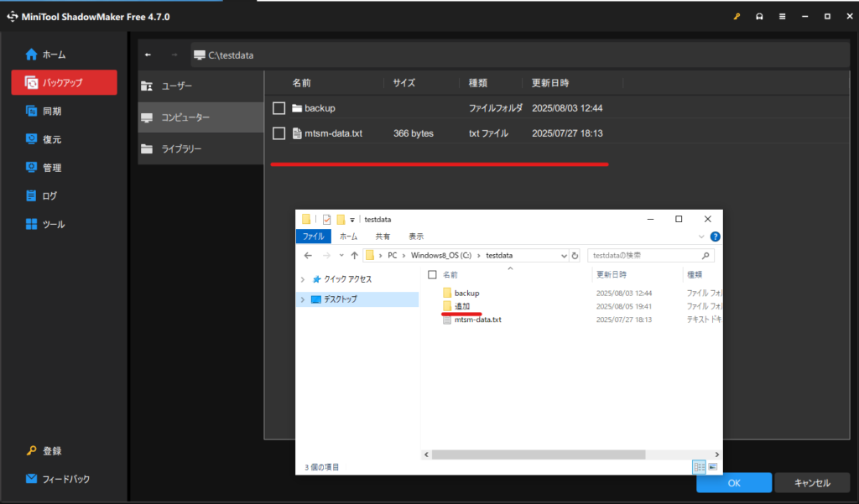Image resolution: width=859 pixels, height=504 pixels.
Task: Select バックアップ in the sidebar
Action: click(x=64, y=82)
